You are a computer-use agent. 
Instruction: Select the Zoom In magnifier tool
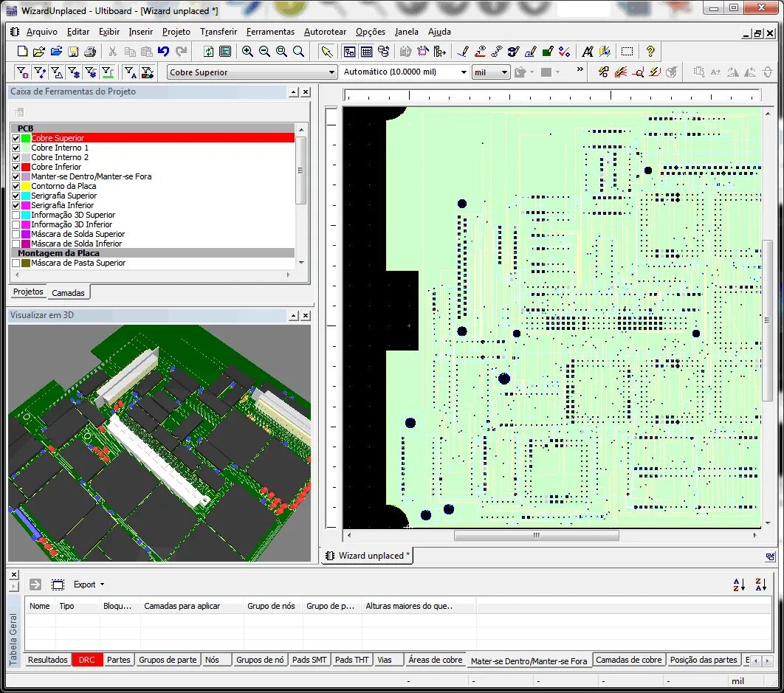pyautogui.click(x=249, y=52)
